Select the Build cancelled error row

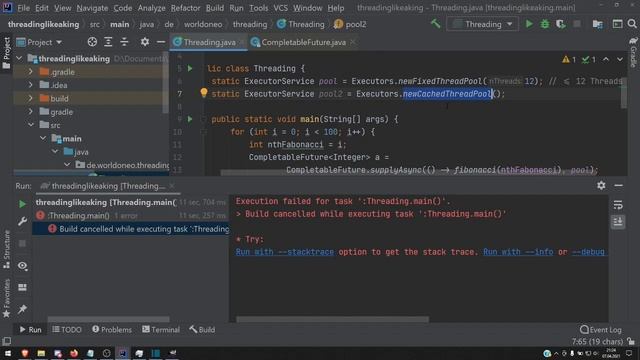pyautogui.click(x=131, y=229)
